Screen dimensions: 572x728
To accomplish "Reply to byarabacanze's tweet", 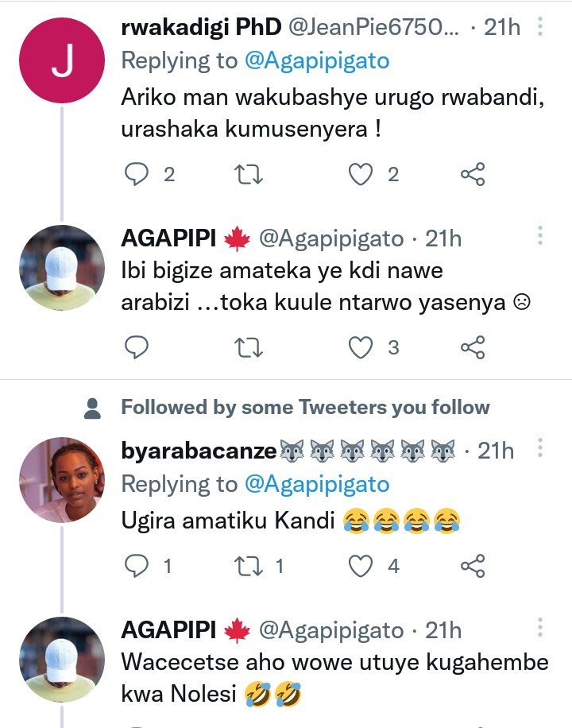I will click(x=137, y=565).
